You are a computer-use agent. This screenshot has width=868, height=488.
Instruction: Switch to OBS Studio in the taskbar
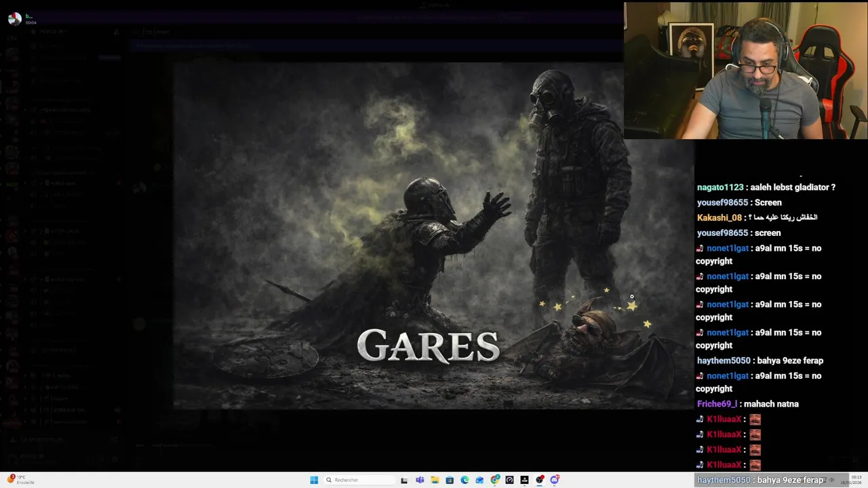pyautogui.click(x=540, y=480)
